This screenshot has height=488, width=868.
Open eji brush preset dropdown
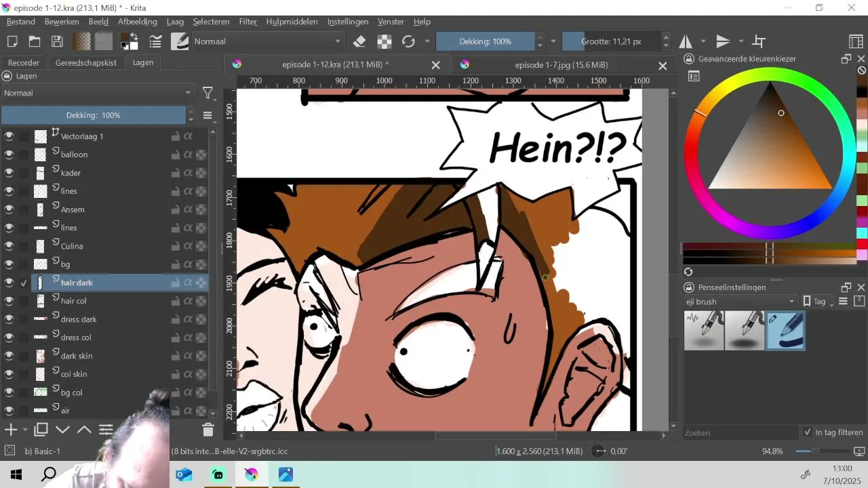tap(741, 302)
